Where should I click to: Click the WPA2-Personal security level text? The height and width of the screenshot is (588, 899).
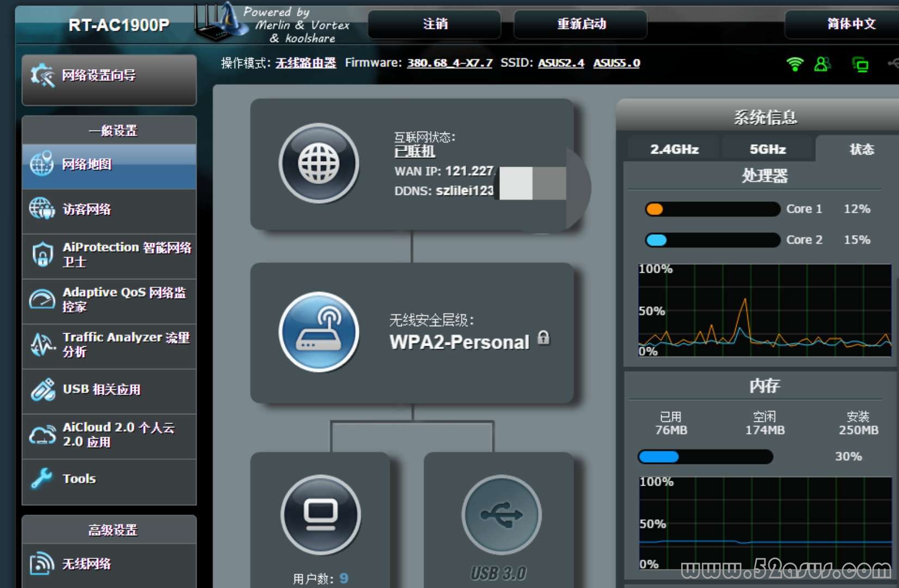(459, 342)
